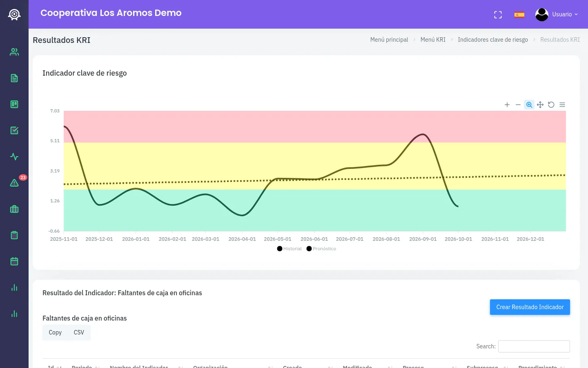Viewport: 588px width, 368px height.
Task: Click the user avatar picture
Action: (542, 14)
